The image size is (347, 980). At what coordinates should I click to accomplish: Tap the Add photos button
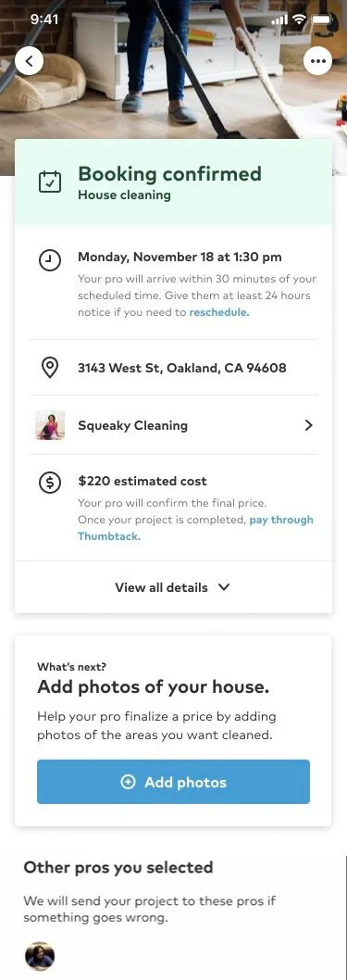coord(174,782)
